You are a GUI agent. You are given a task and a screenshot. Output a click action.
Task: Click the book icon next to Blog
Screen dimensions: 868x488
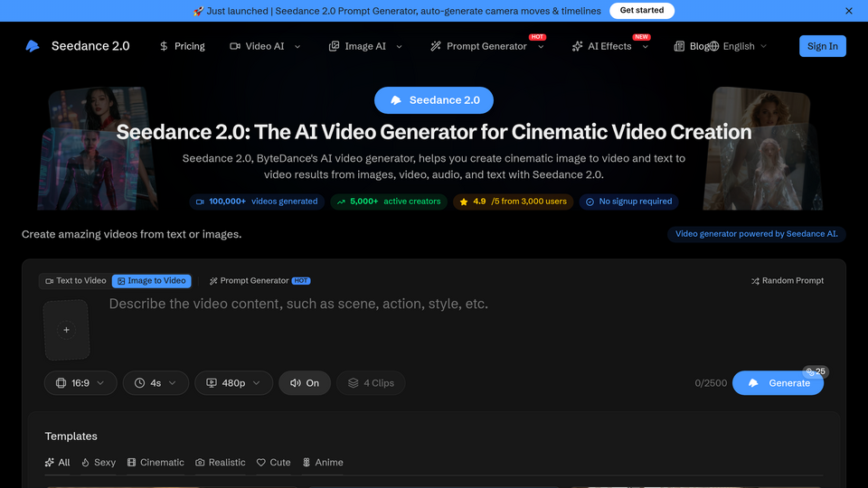click(x=679, y=46)
